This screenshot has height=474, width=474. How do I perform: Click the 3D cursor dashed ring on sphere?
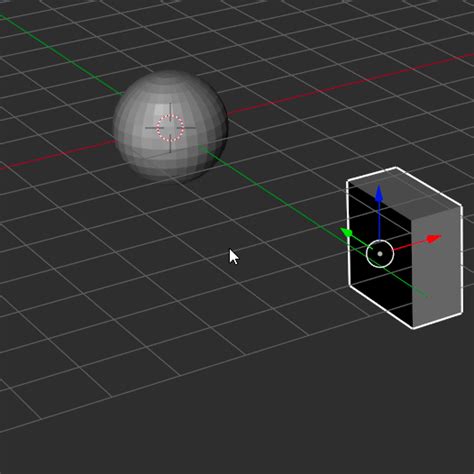click(x=170, y=128)
